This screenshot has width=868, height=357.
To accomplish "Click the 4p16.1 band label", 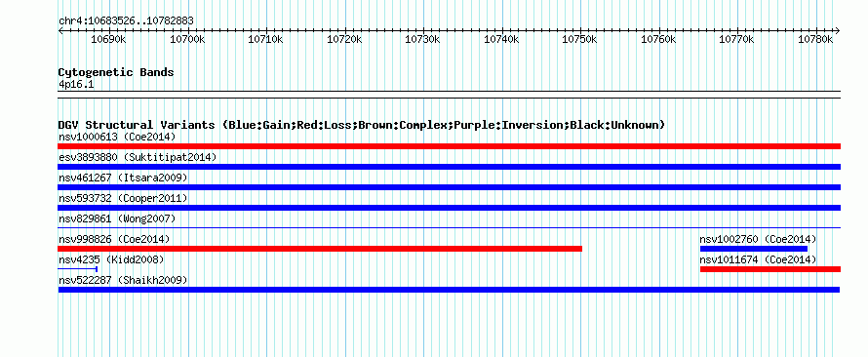I will pyautogui.click(x=76, y=85).
